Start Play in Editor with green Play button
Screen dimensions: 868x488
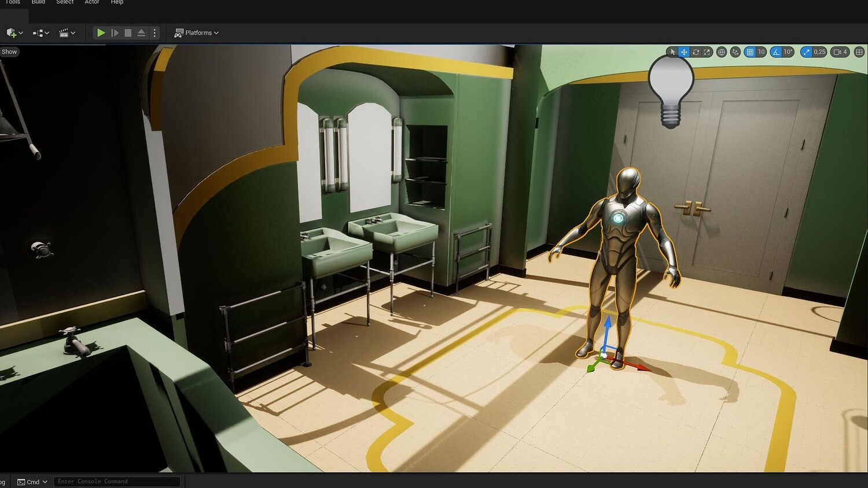(101, 33)
